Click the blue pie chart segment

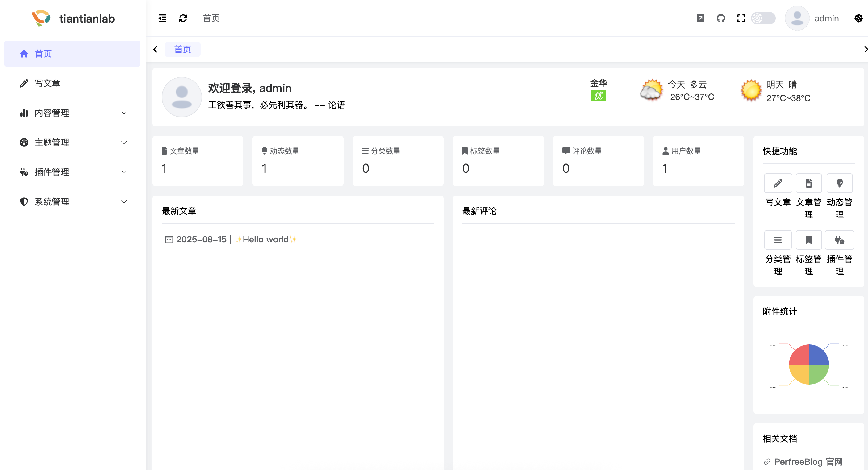pos(818,355)
